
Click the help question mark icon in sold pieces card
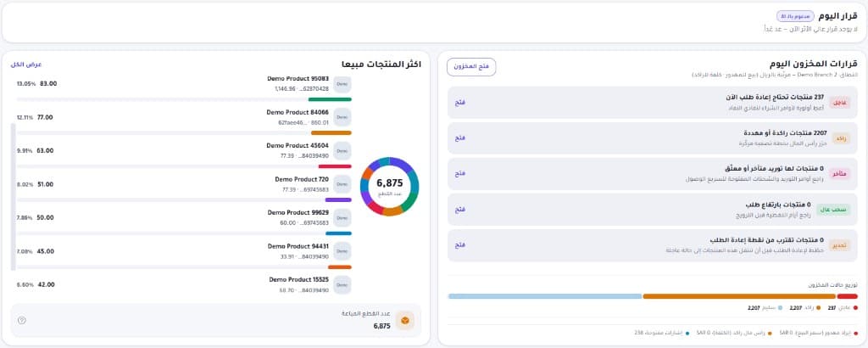(21, 320)
